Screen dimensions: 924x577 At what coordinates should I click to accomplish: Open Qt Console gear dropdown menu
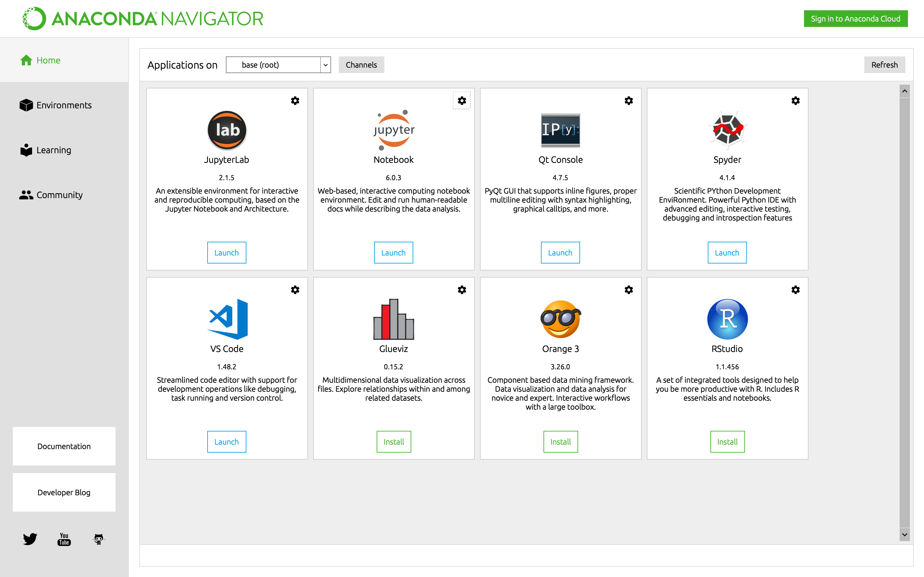629,101
